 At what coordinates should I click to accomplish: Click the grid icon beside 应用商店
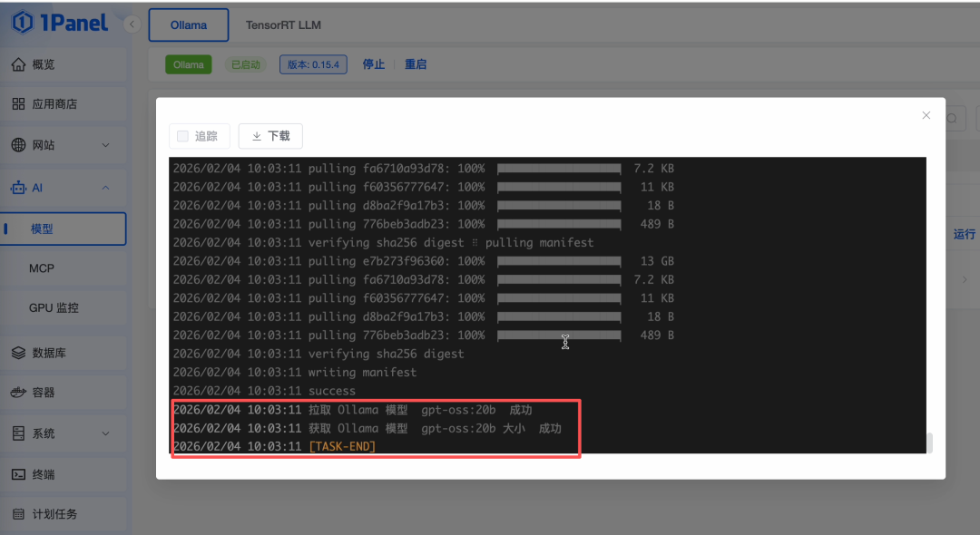(19, 103)
